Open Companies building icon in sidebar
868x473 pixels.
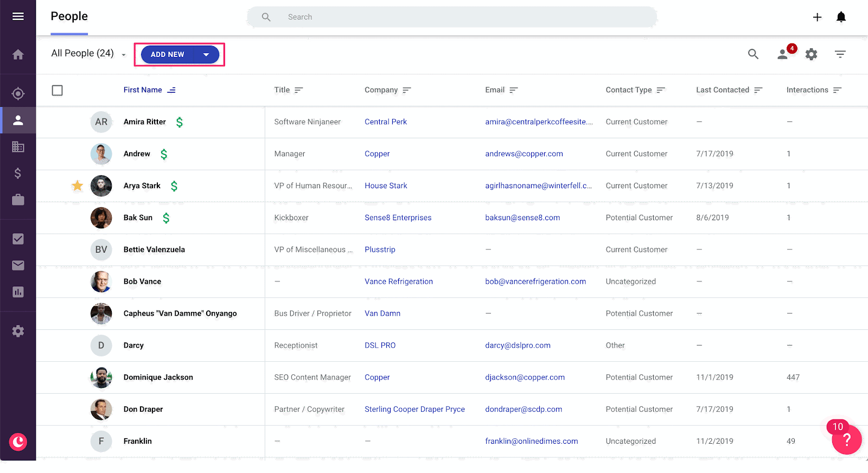tap(18, 146)
